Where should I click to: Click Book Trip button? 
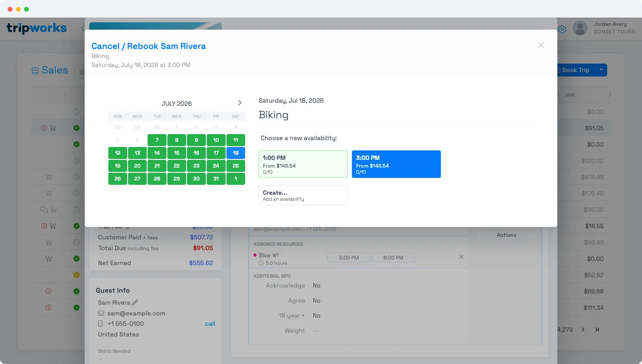575,70
